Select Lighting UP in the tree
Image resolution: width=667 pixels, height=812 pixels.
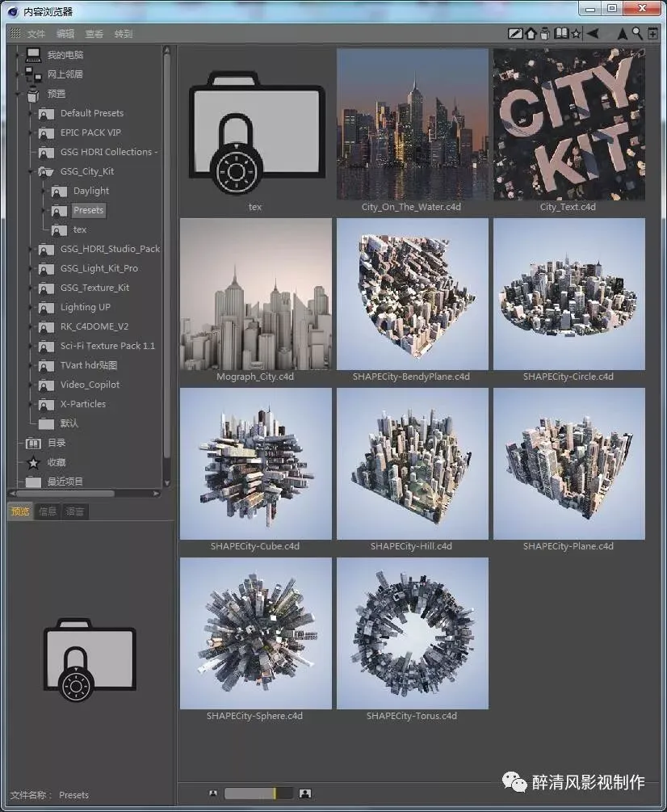pos(86,307)
